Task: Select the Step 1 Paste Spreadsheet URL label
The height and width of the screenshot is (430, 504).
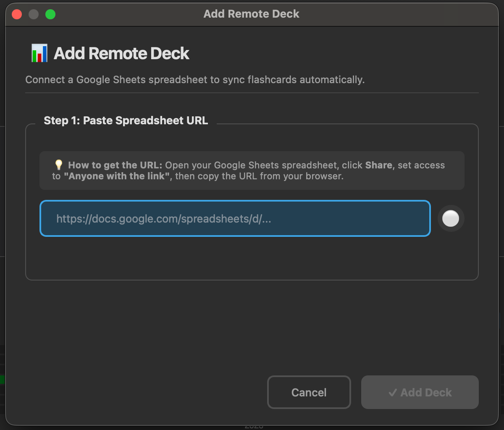Action: [x=126, y=121]
